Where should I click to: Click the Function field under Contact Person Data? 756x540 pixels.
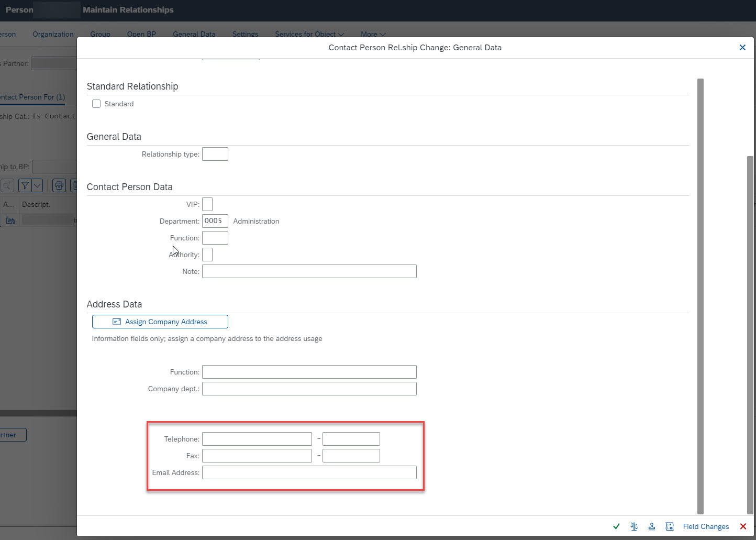coord(215,238)
